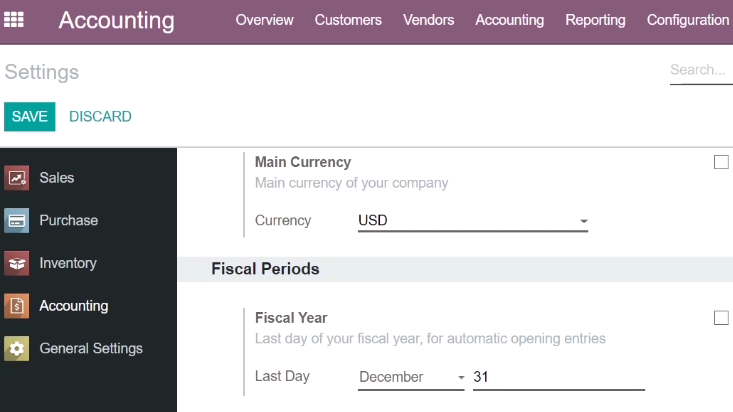The width and height of the screenshot is (733, 412).
Task: Open the Accounting menu in top bar
Action: click(510, 20)
